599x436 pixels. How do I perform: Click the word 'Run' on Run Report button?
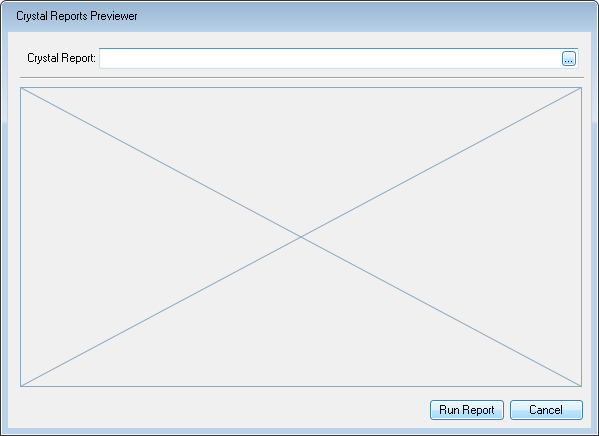click(x=449, y=410)
